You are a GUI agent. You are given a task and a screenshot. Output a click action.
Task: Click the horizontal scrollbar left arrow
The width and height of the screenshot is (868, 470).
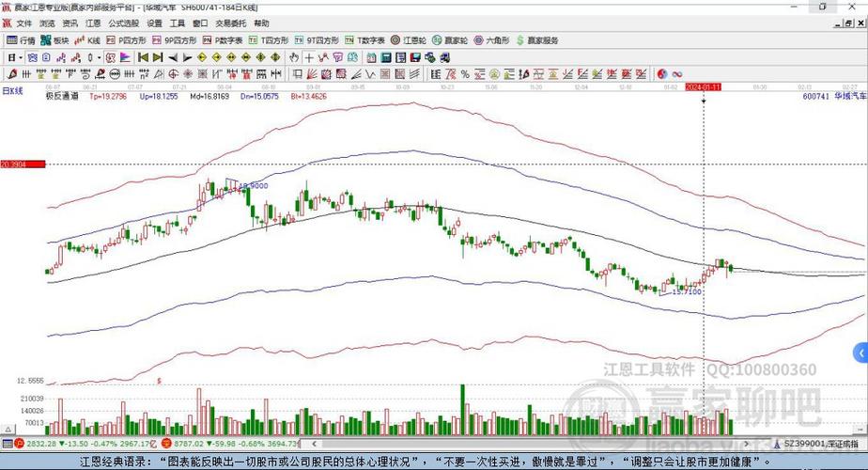click(x=315, y=444)
